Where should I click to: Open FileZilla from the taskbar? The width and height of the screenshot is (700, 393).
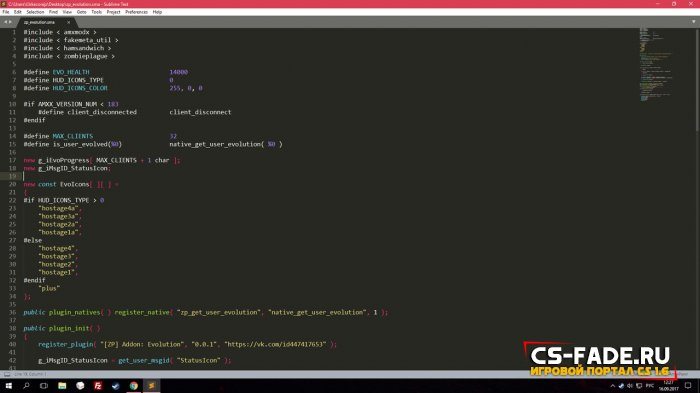point(98,386)
